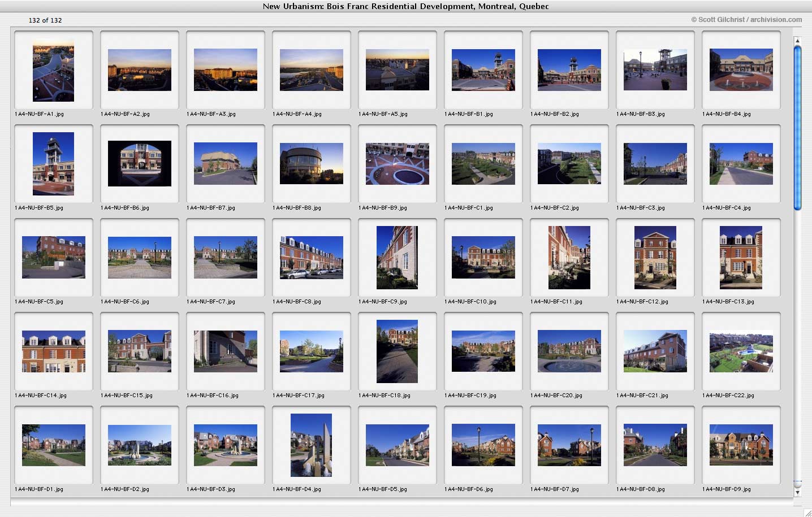Open thumbnail 1A4-NU-BF-C14.jpg
This screenshot has width=812, height=517.
[54, 351]
